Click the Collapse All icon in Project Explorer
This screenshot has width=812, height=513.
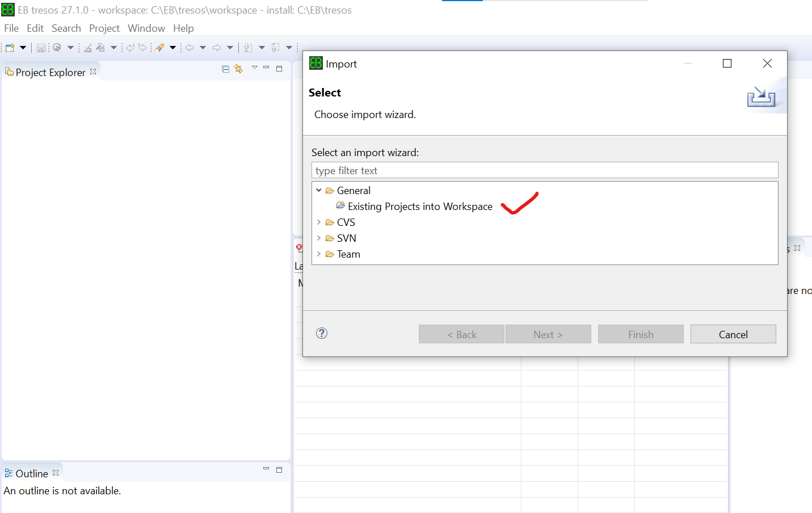(225, 68)
